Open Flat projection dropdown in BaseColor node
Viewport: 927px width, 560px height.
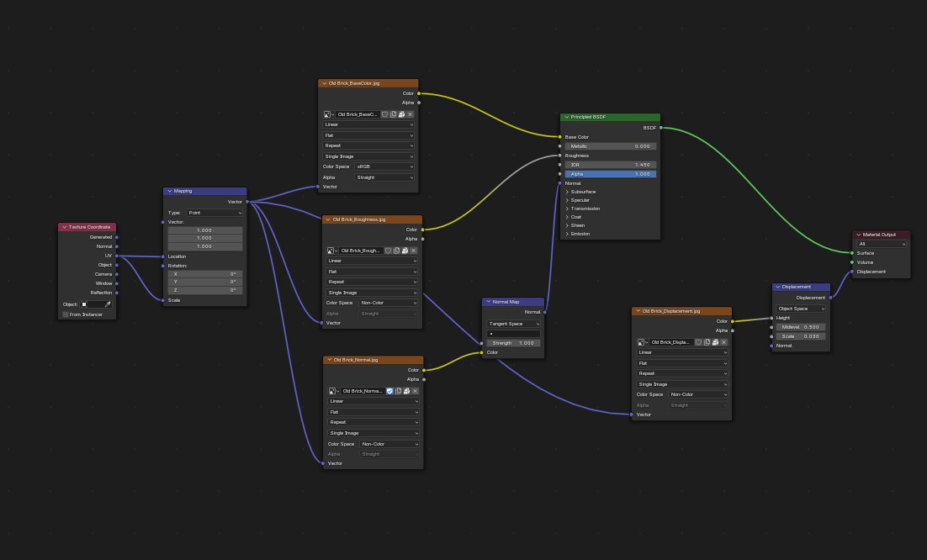pyautogui.click(x=368, y=136)
